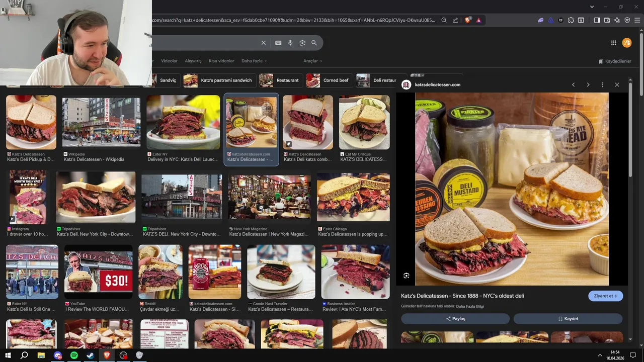Select the Corned beef chip
Image resolution: width=644 pixels, height=362 pixels.
(329, 80)
